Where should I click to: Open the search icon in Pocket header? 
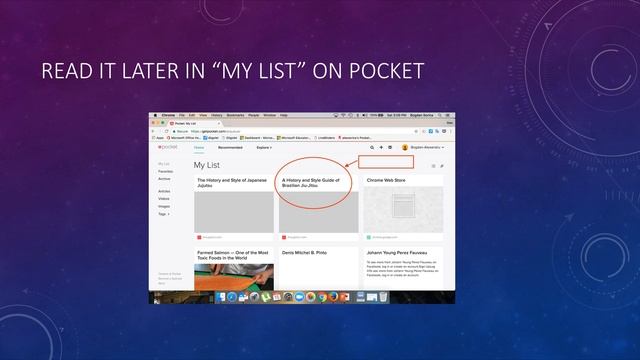tap(372, 147)
